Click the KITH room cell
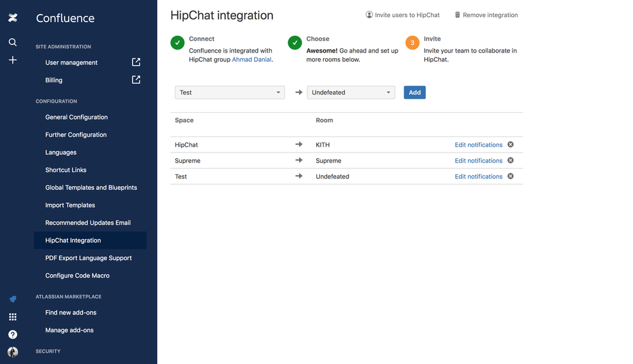This screenshot has height=364, width=633. coord(323,145)
